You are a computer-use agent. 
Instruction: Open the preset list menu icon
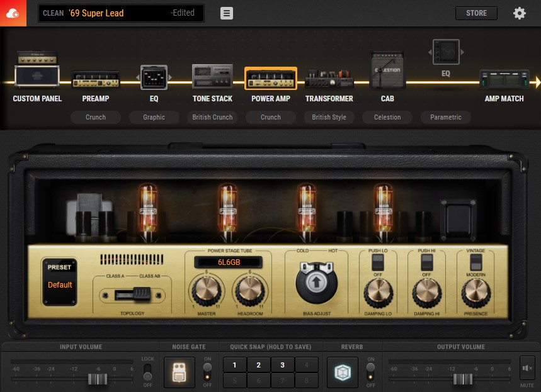coord(226,13)
